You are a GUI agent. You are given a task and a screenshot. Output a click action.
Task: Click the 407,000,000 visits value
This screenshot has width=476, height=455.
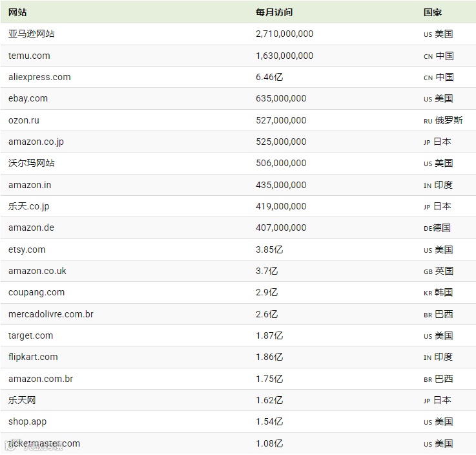(x=281, y=228)
